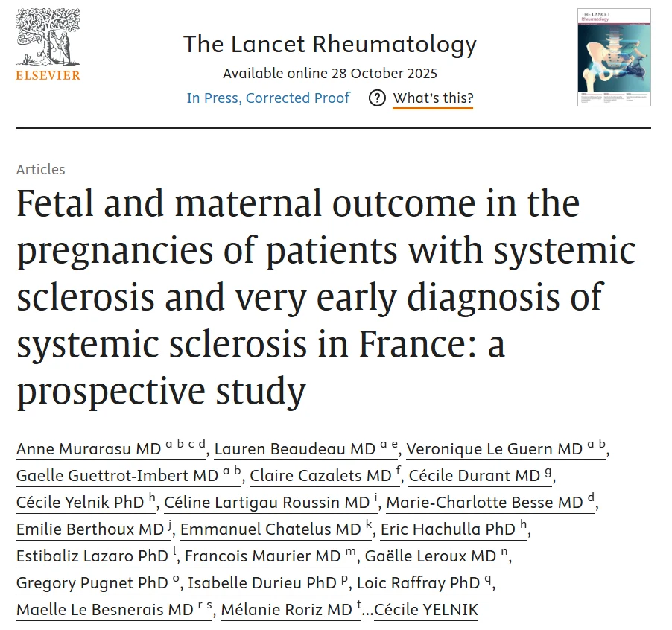Open the What's this? explanation
Screen dimensions: 672x630
(433, 98)
